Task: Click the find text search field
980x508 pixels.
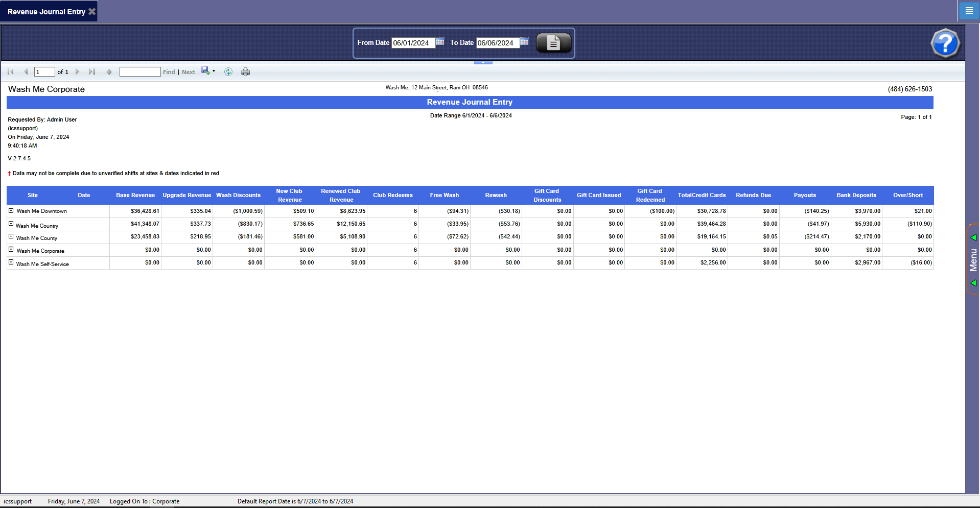Action: click(x=140, y=72)
